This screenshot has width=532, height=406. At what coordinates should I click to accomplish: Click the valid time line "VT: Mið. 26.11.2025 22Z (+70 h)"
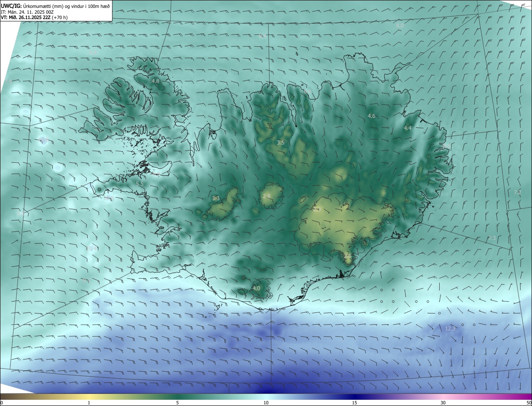click(x=34, y=17)
